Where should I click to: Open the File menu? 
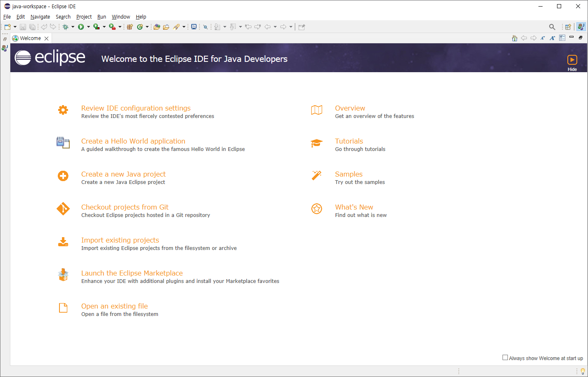tap(7, 17)
